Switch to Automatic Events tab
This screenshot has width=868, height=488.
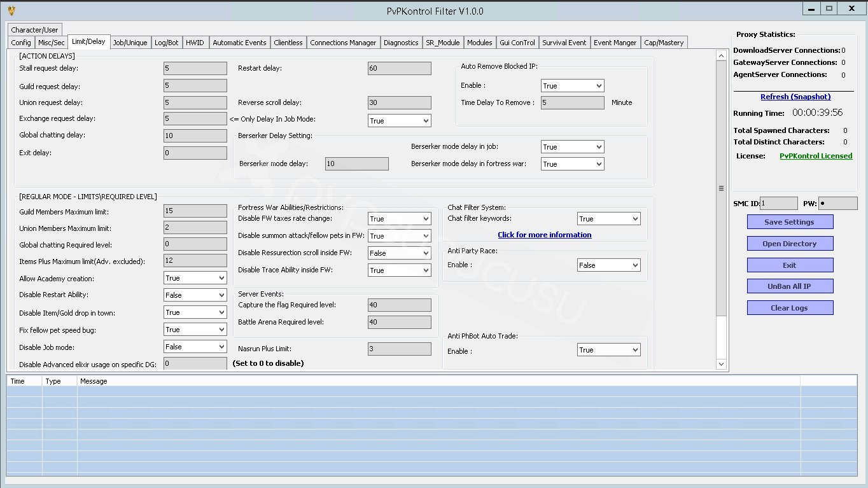coord(239,43)
